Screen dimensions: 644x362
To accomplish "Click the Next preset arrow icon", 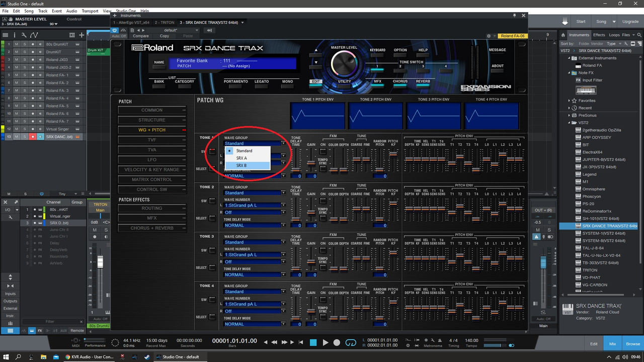I will click(x=144, y=30).
